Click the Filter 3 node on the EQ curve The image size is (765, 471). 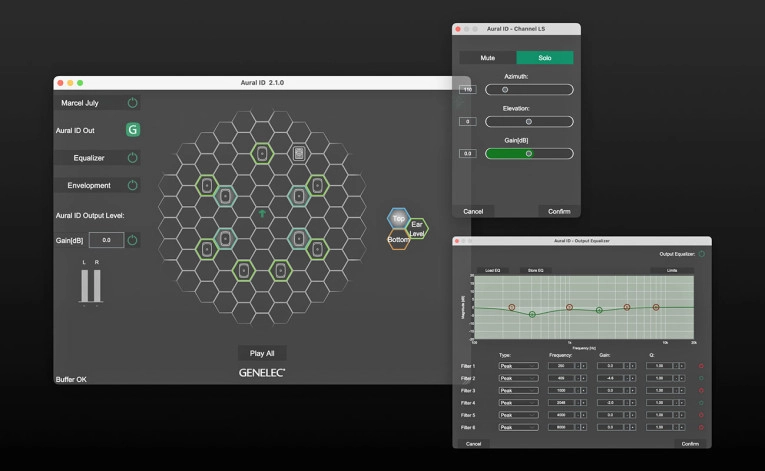click(x=569, y=307)
